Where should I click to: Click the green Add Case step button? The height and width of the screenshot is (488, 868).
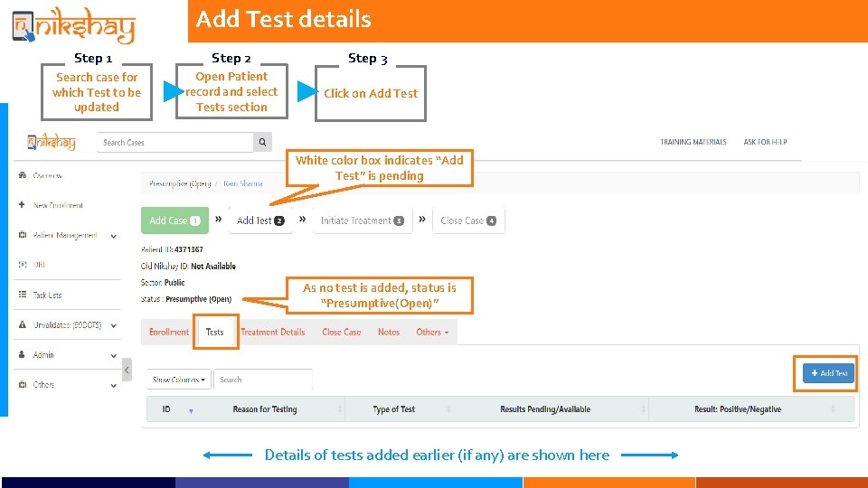click(175, 221)
